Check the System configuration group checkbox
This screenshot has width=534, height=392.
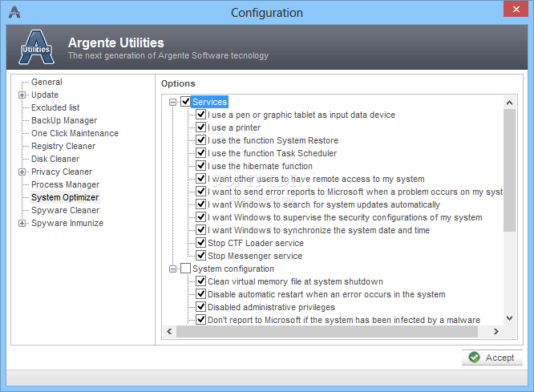coord(185,269)
